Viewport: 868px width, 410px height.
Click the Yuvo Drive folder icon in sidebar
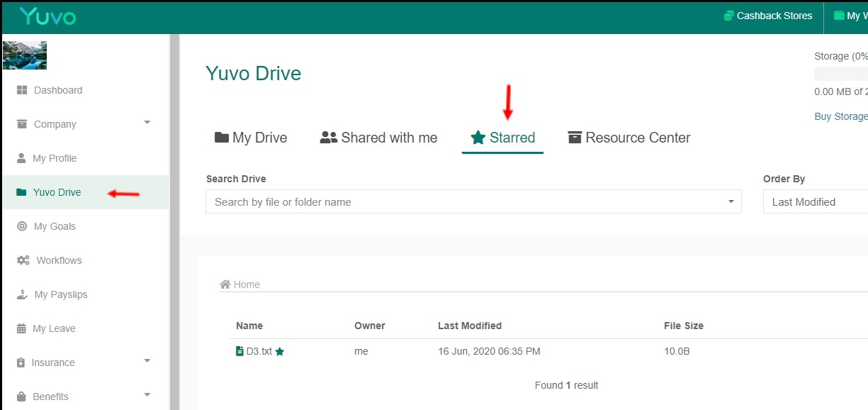tap(21, 192)
